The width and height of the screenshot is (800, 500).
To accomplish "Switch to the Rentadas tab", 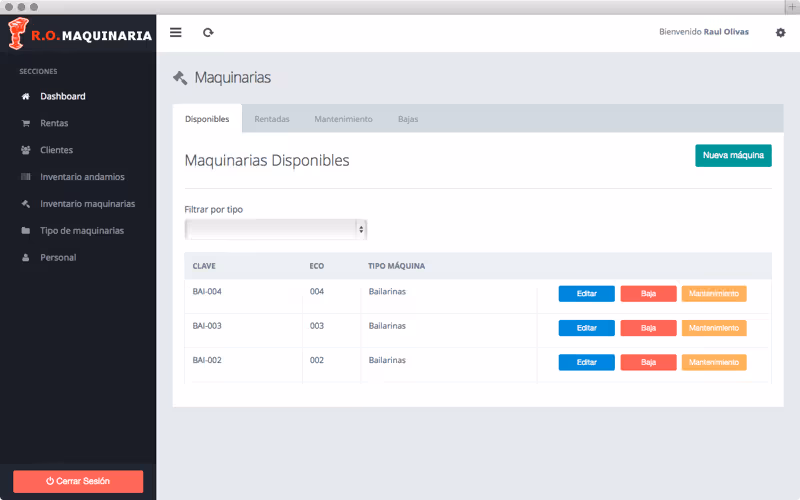I will point(272,119).
